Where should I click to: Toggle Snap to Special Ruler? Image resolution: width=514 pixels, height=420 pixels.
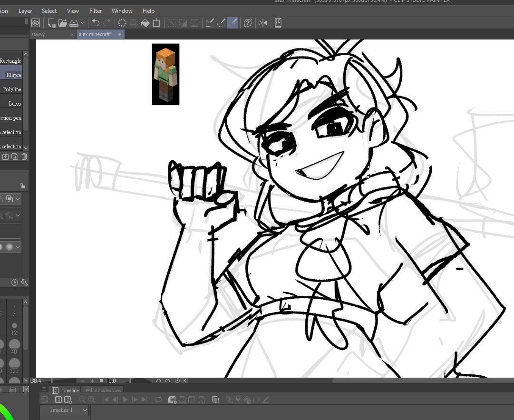pos(221,23)
